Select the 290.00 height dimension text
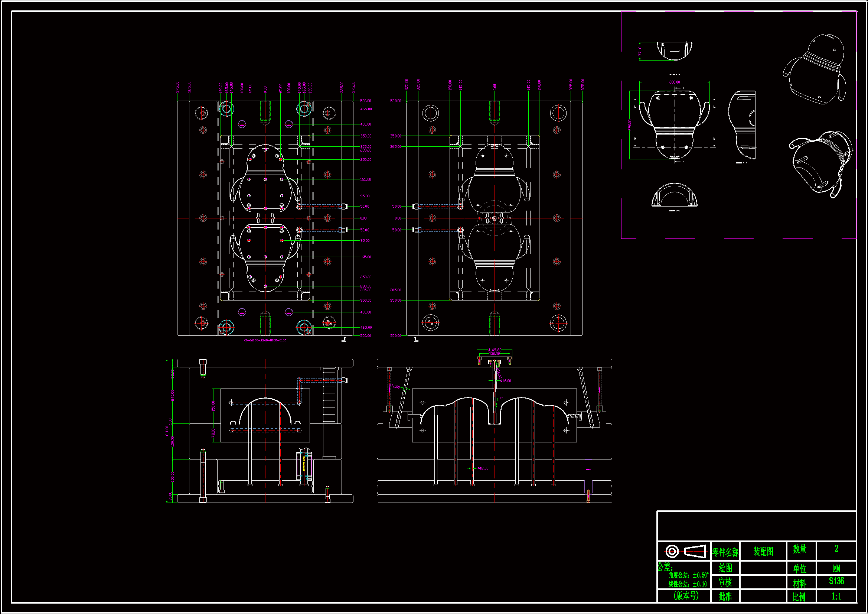This screenshot has width=868, height=614. 630,125
